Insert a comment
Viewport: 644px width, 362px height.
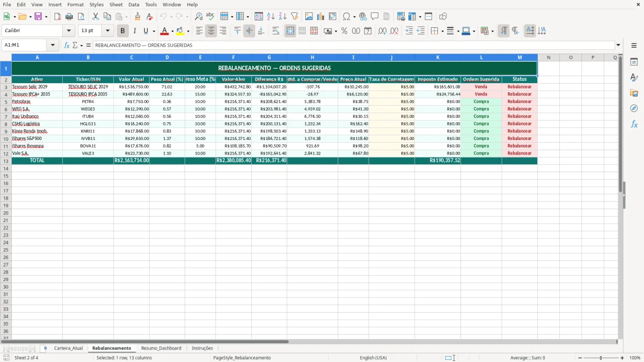[x=375, y=17]
